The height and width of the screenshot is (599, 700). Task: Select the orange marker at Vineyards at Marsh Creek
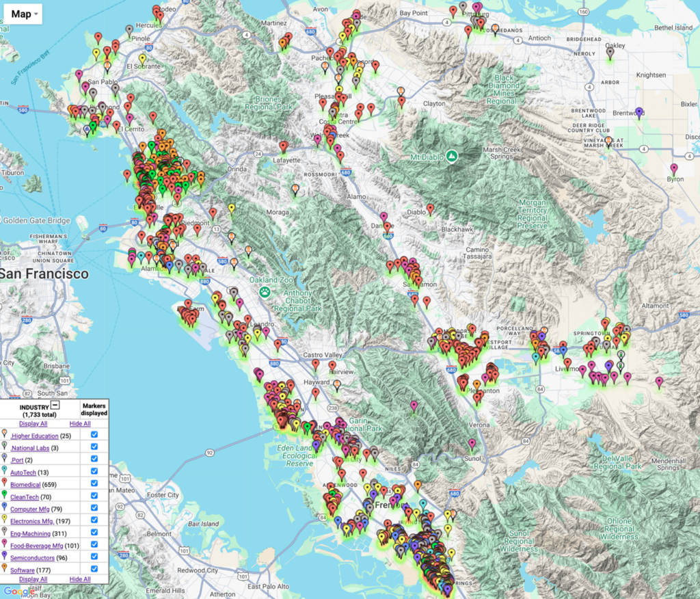[608, 142]
